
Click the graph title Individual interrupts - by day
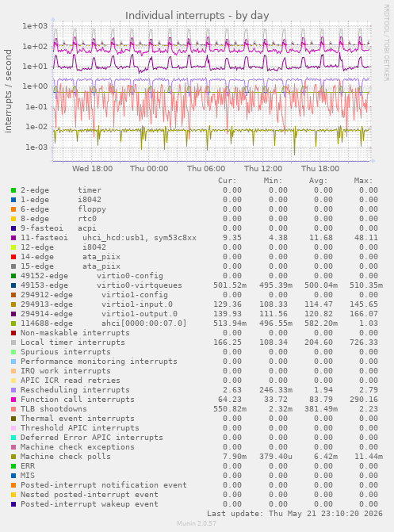coord(197,16)
